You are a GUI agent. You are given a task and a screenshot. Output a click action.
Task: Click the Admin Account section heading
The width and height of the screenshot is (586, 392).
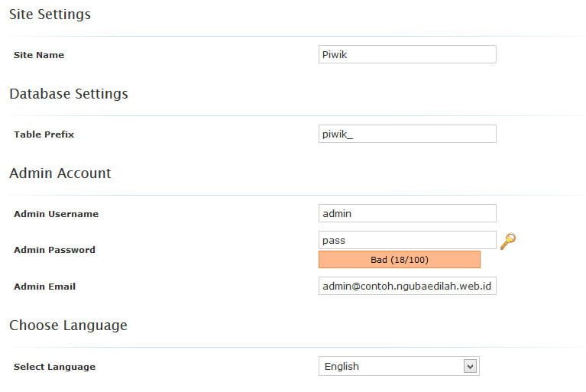60,173
